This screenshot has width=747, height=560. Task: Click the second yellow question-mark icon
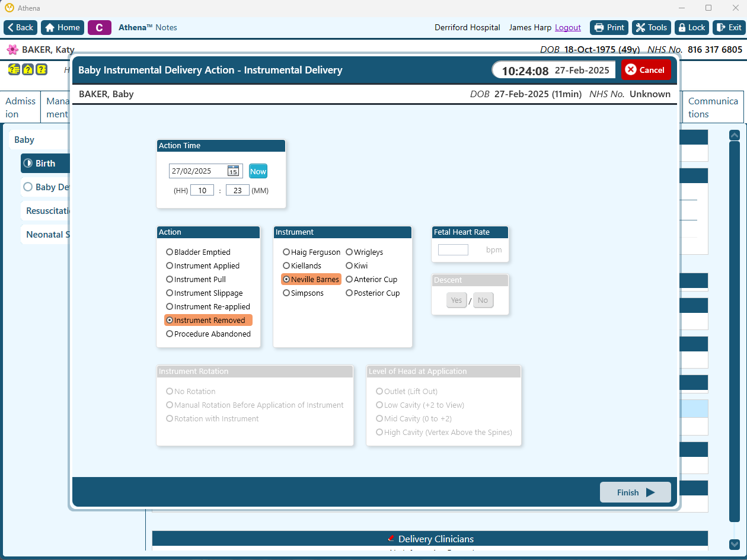[x=27, y=69]
